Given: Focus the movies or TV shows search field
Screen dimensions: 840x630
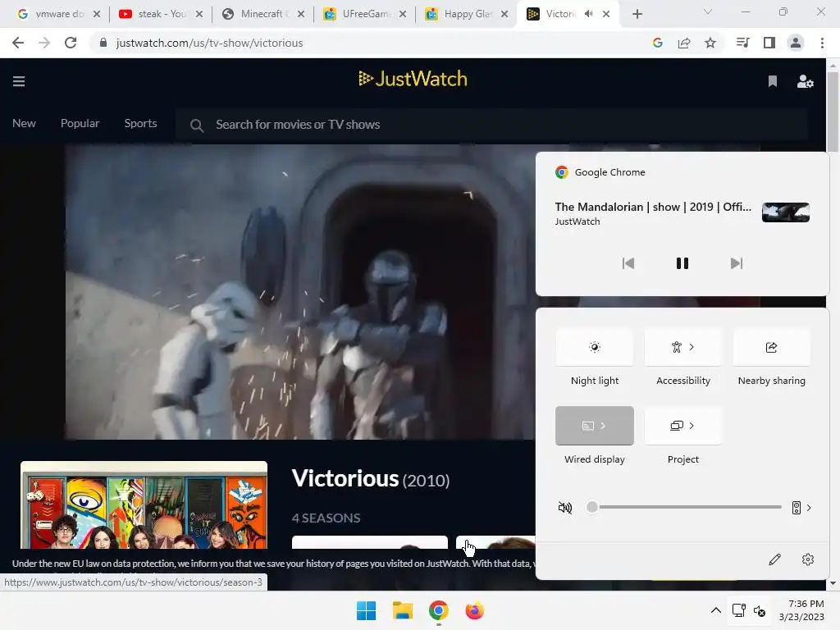Looking at the screenshot, I should pyautogui.click(x=491, y=125).
